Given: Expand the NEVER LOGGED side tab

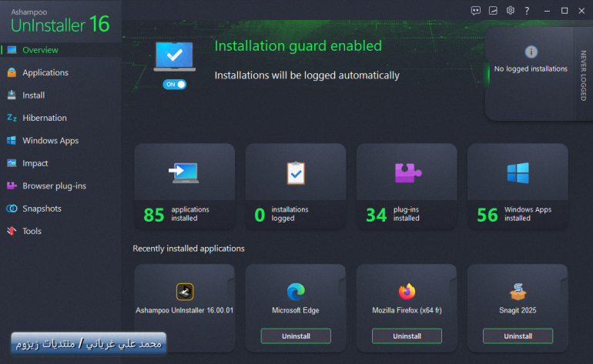Looking at the screenshot, I should [x=584, y=75].
